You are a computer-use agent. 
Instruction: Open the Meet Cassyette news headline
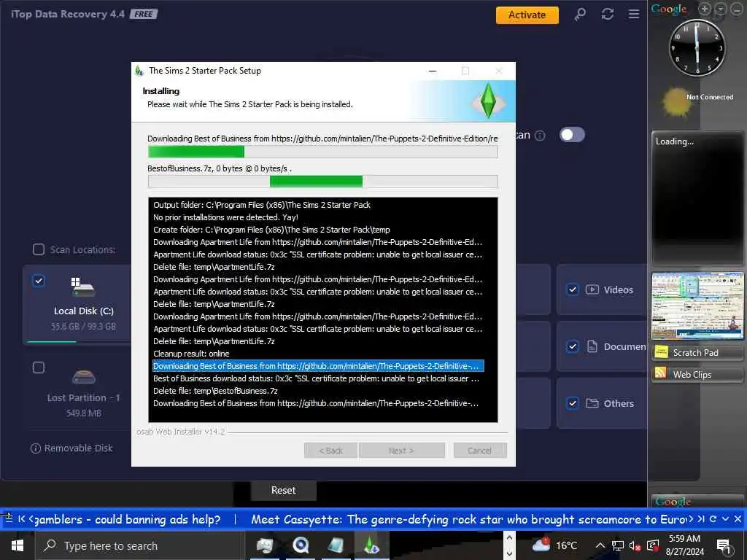pyautogui.click(x=469, y=519)
